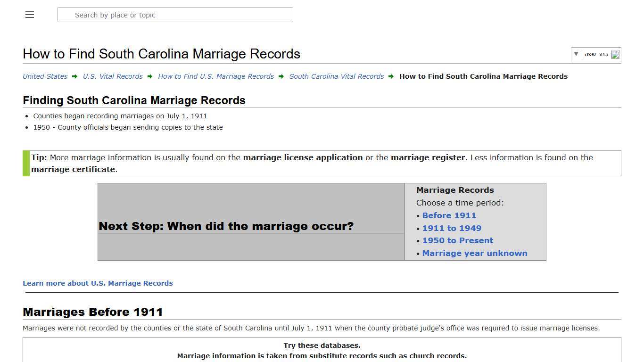Click the green tip bar marker

click(24, 163)
